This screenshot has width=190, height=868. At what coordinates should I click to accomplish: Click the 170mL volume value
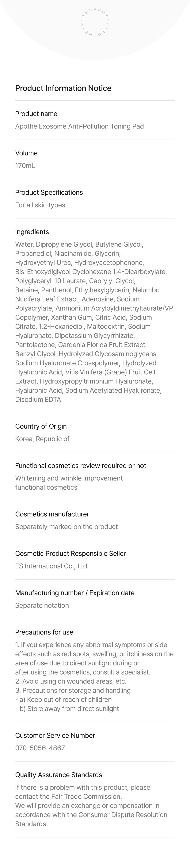pos(25,166)
